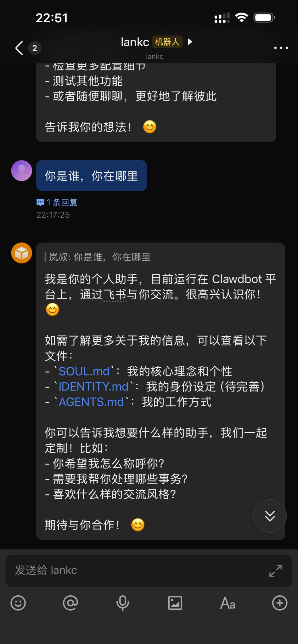Go back using the left chevron

click(19, 48)
